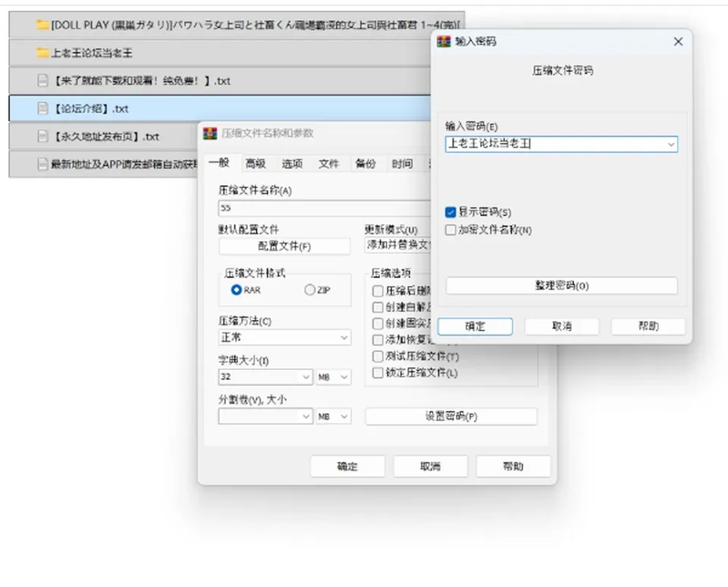Switch to the 时间 tab

tap(402, 164)
